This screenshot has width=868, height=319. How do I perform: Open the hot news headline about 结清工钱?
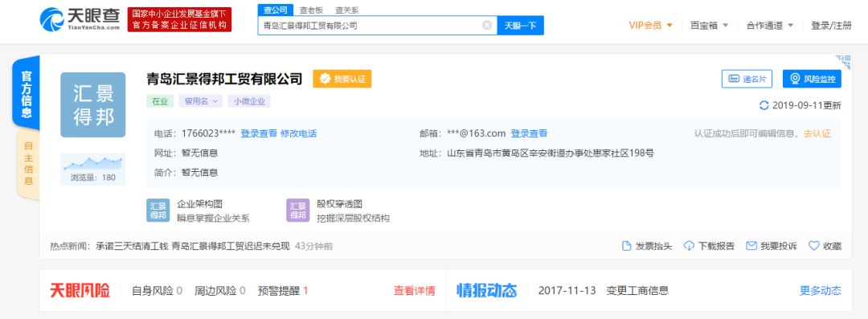pos(193,246)
